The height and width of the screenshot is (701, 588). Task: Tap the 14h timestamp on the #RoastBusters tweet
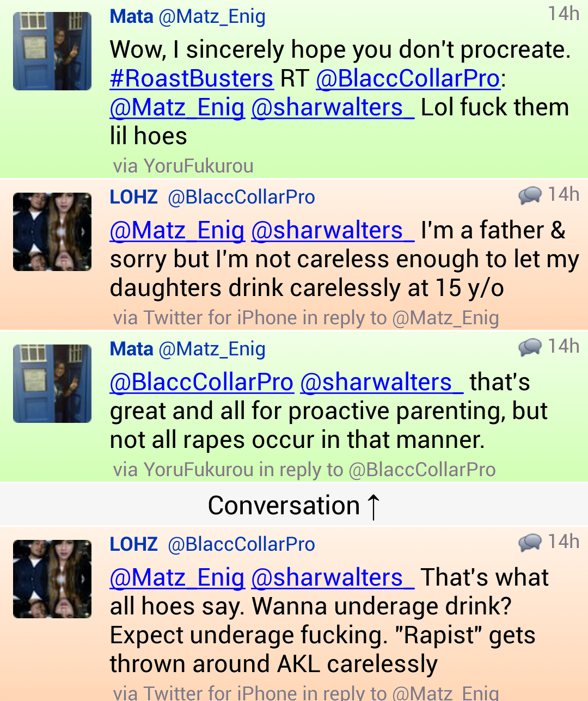coord(563,14)
